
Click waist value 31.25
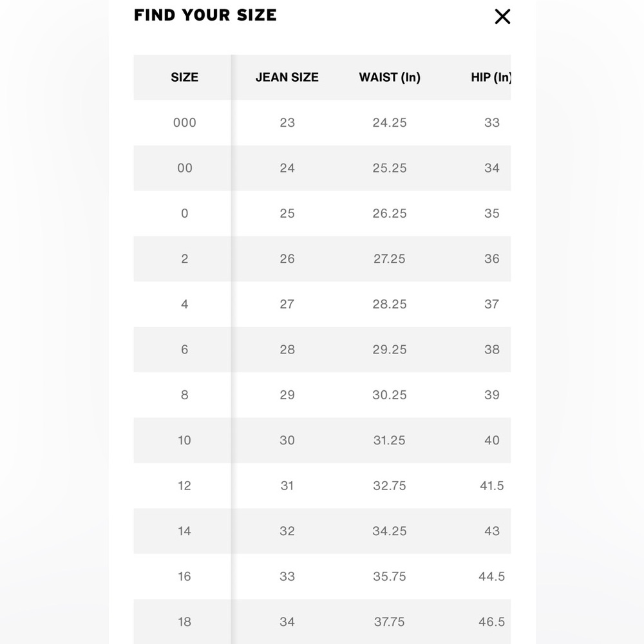click(x=390, y=440)
